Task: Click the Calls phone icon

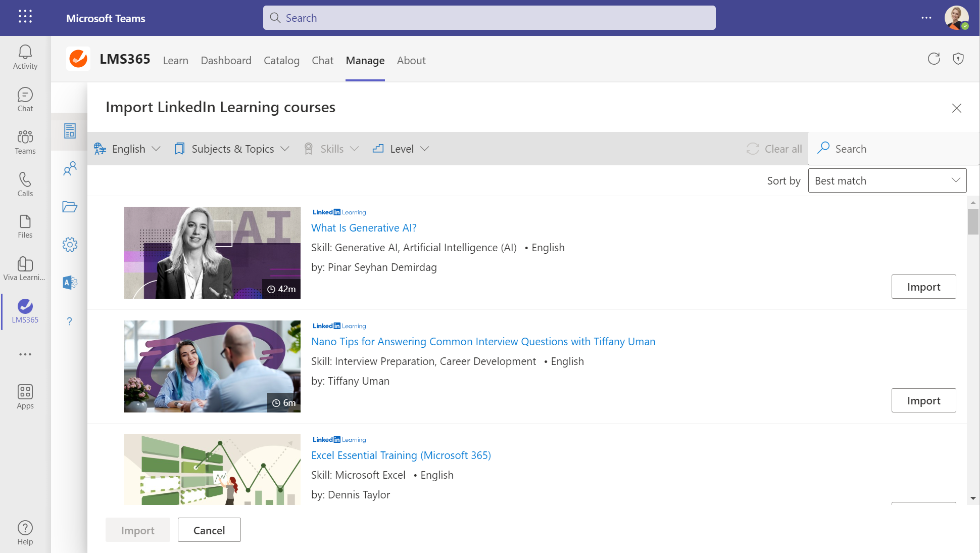Action: [x=25, y=184]
